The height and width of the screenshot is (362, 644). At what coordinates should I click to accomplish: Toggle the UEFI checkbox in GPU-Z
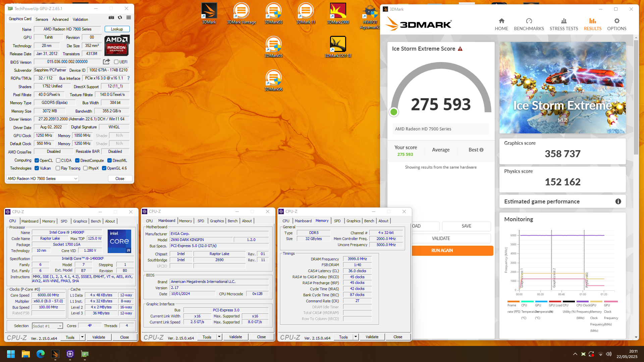[116, 62]
